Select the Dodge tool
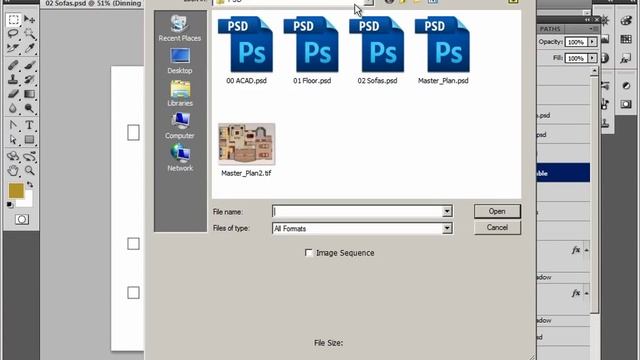Viewport: 640px width, 360px height. (x=29, y=108)
